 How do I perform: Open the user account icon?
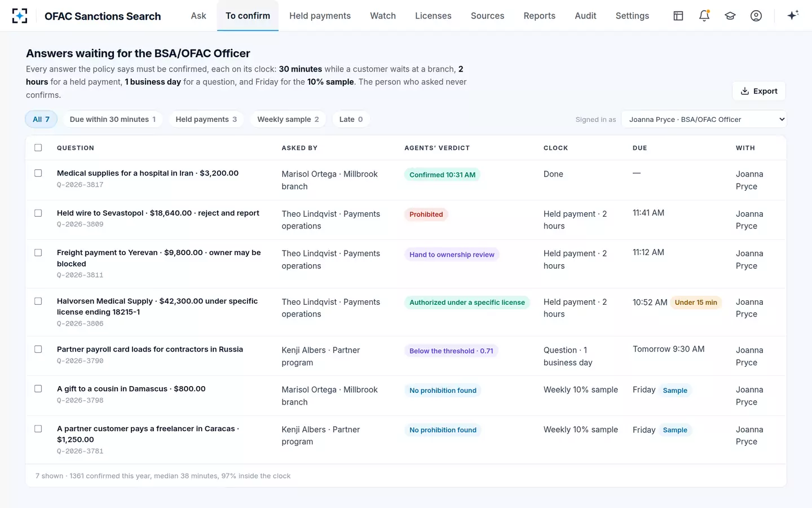click(756, 16)
